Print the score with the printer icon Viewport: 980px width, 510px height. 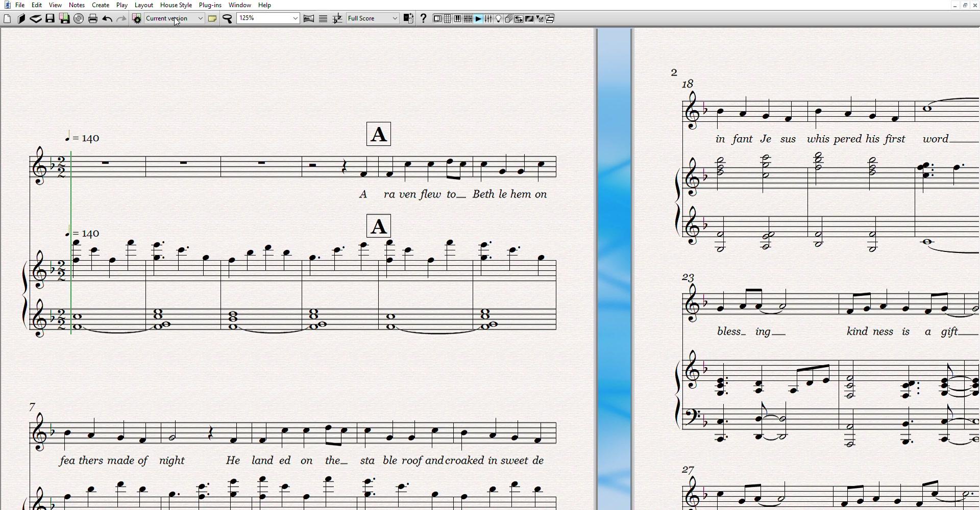(x=93, y=19)
